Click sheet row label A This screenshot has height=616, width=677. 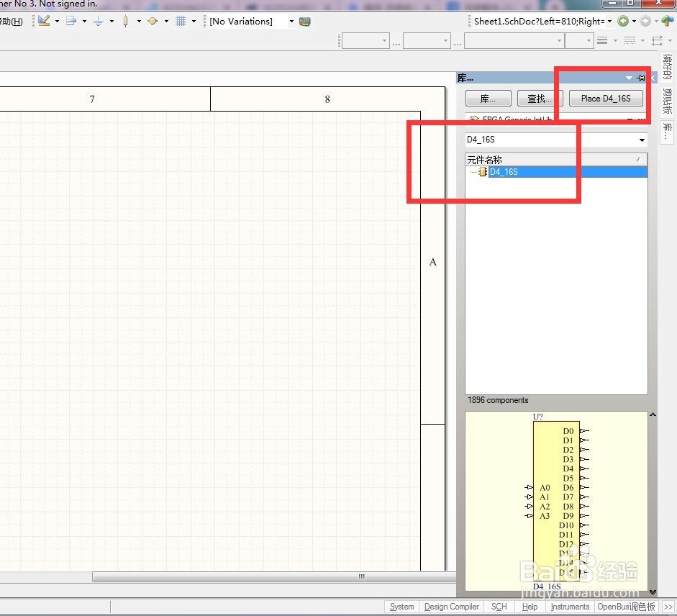click(x=432, y=262)
